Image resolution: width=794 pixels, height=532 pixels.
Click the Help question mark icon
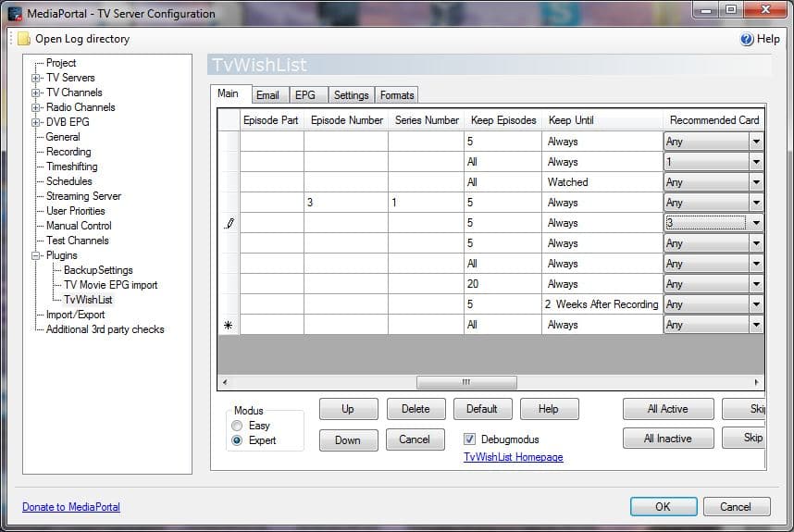(x=747, y=39)
